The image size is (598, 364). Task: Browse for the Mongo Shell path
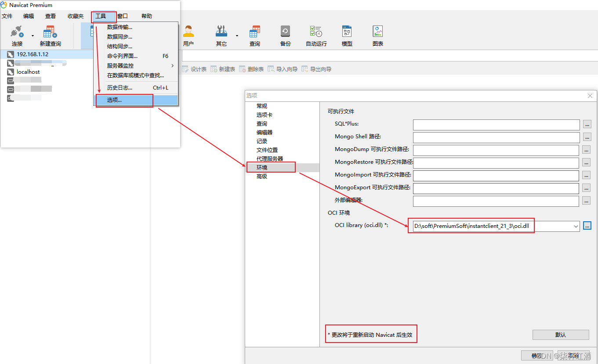pyautogui.click(x=587, y=137)
